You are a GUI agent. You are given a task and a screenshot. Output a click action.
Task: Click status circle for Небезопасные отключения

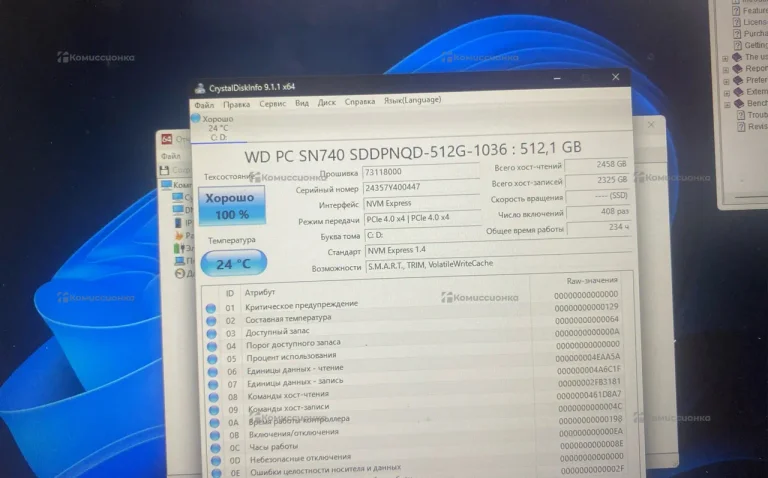(x=216, y=461)
